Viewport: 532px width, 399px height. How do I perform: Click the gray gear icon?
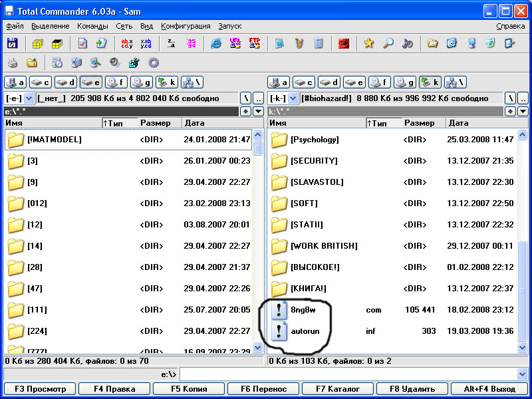(154, 63)
